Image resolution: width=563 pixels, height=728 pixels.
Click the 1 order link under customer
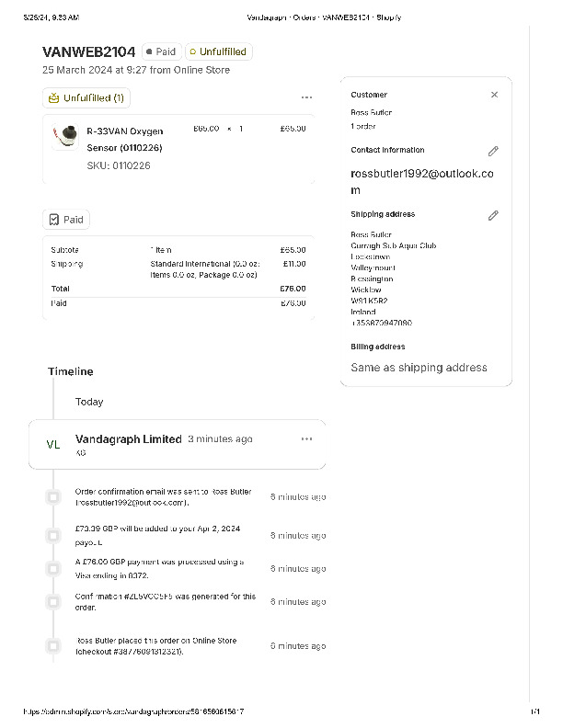tap(363, 126)
